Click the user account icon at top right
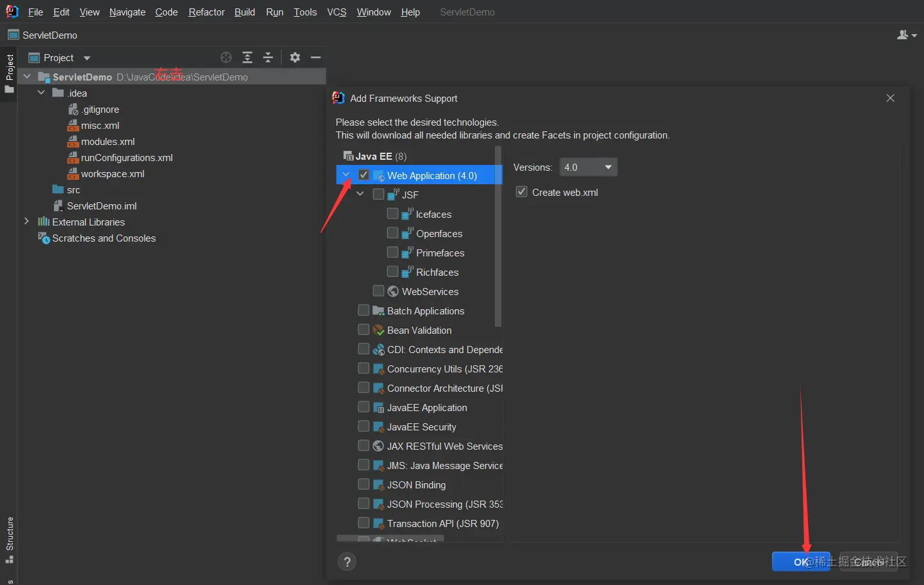The width and height of the screenshot is (924, 585). click(x=903, y=35)
